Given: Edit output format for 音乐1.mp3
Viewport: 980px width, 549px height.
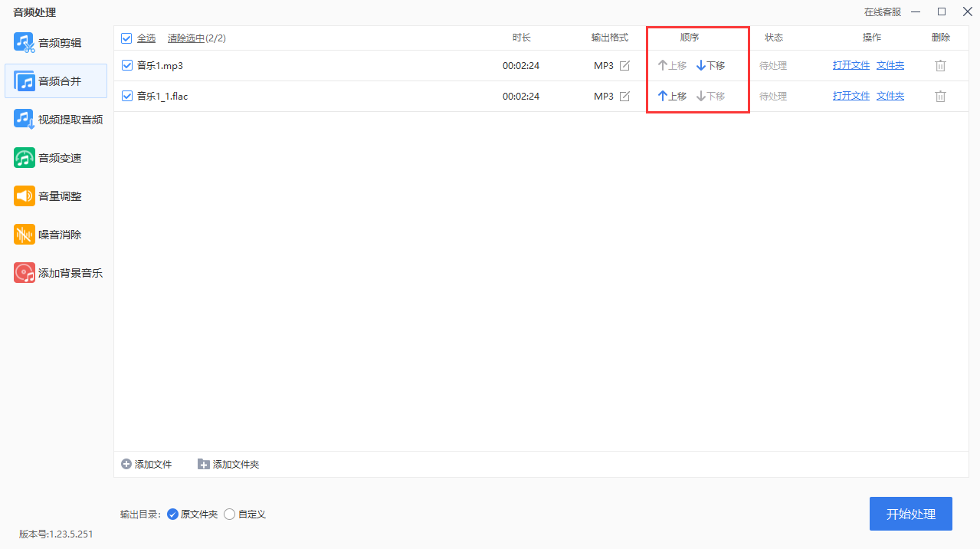Looking at the screenshot, I should (624, 66).
